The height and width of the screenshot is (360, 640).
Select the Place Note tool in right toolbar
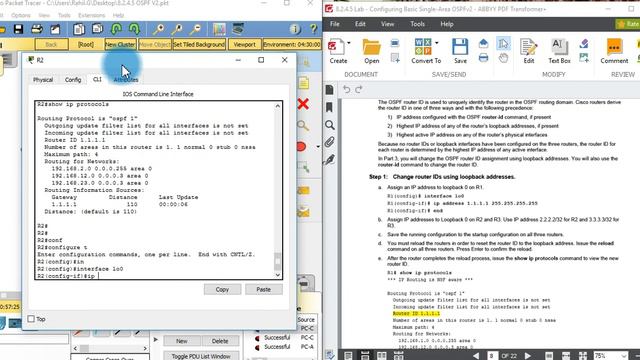(304, 83)
